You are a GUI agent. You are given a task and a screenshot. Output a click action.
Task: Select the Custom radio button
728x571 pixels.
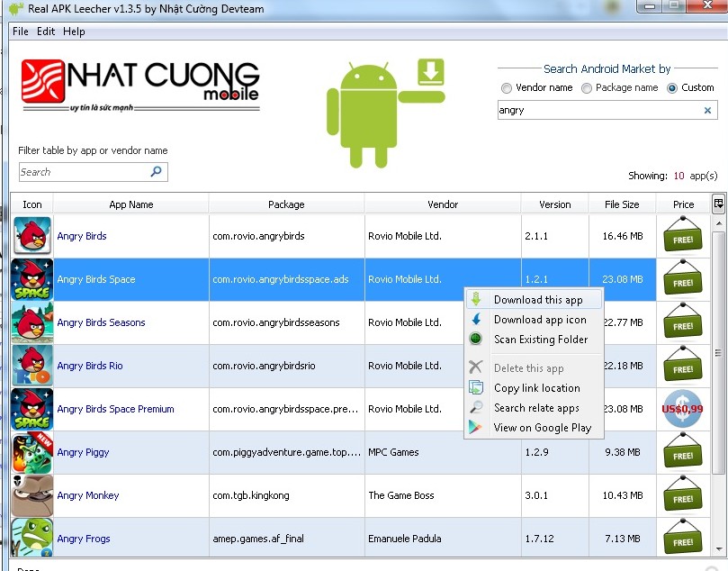(x=672, y=87)
